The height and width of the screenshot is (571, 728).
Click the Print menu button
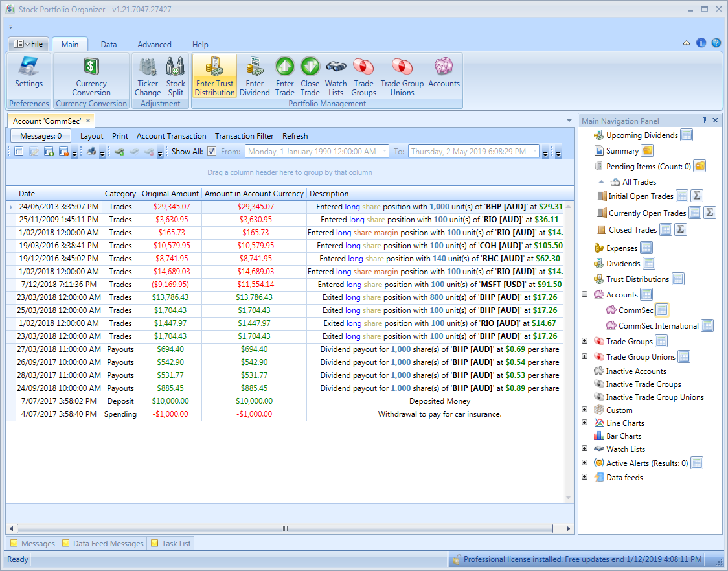pos(120,135)
